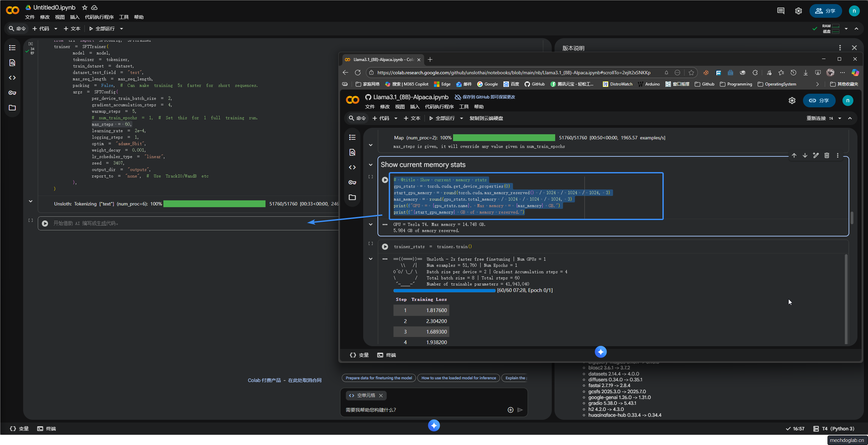Collapse the trainer.train output chevron
This screenshot has height=445, width=868.
371,259
